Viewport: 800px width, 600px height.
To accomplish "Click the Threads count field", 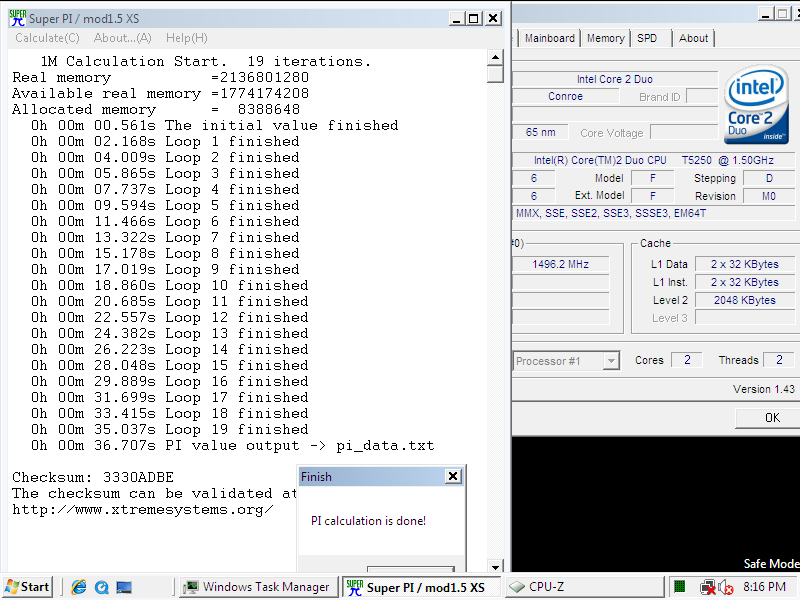I will 779,360.
